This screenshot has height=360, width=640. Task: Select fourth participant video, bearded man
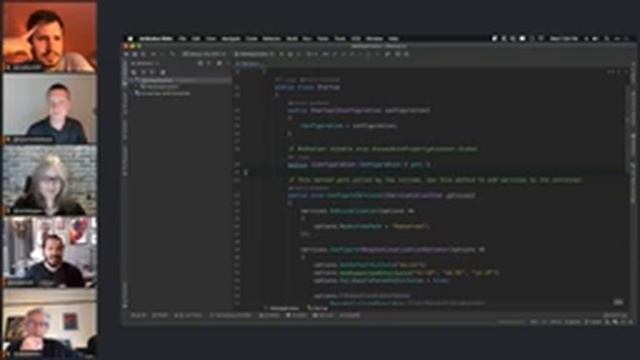tap(49, 252)
